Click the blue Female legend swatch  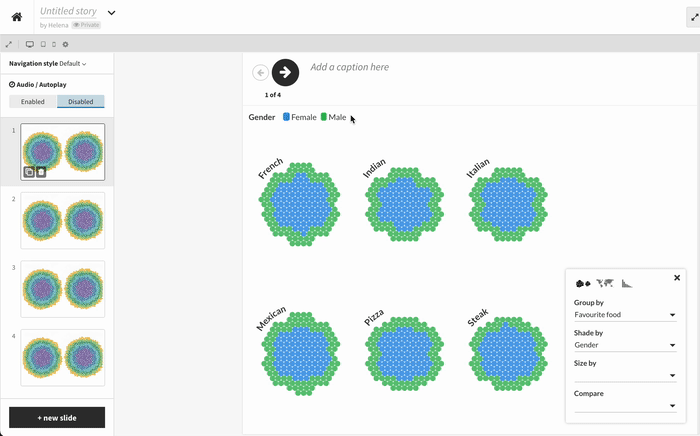286,117
